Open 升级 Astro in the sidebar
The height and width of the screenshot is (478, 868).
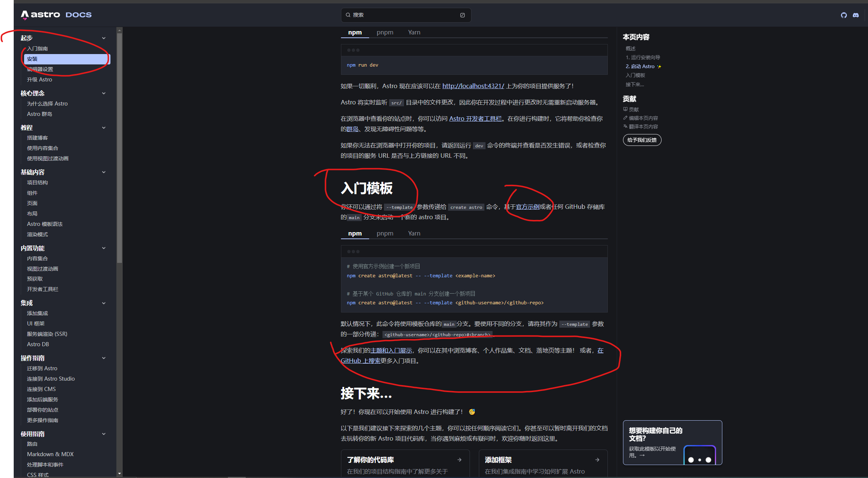40,80
